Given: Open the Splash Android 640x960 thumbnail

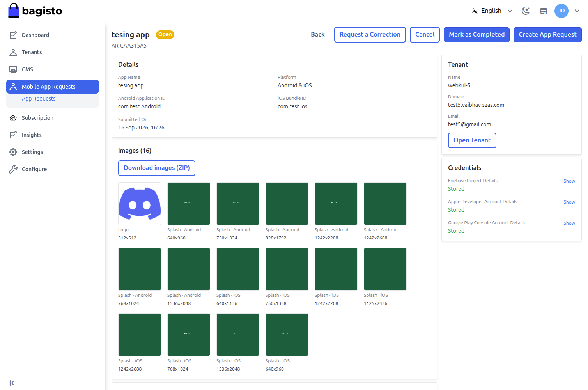Looking at the screenshot, I should (189, 204).
